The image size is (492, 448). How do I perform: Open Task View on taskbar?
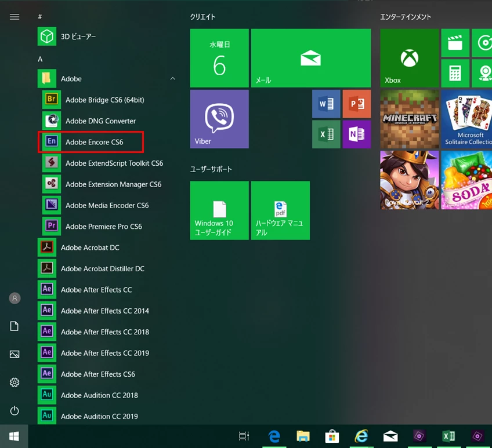(x=244, y=436)
